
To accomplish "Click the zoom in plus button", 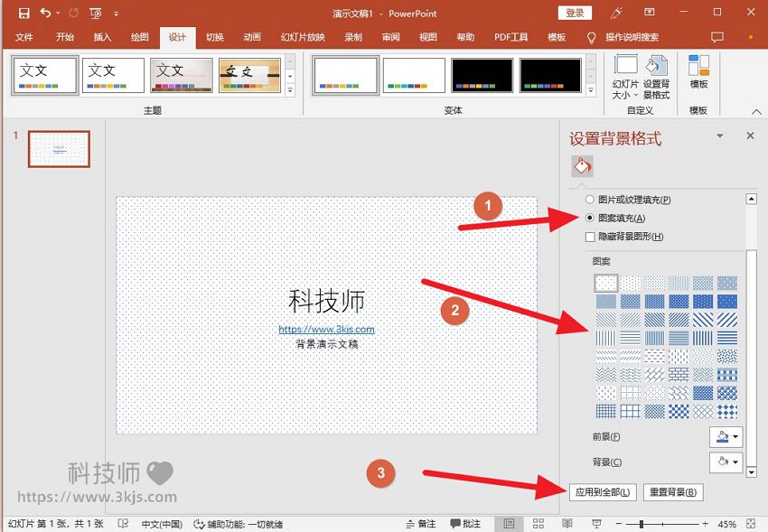I will 706,524.
